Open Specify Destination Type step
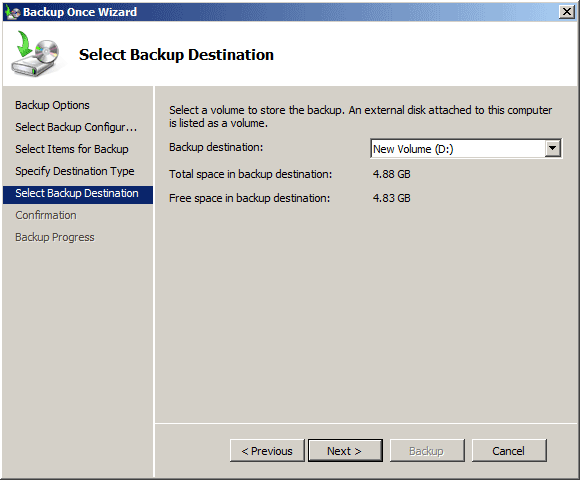Screen dimensions: 580x480 click(75, 171)
